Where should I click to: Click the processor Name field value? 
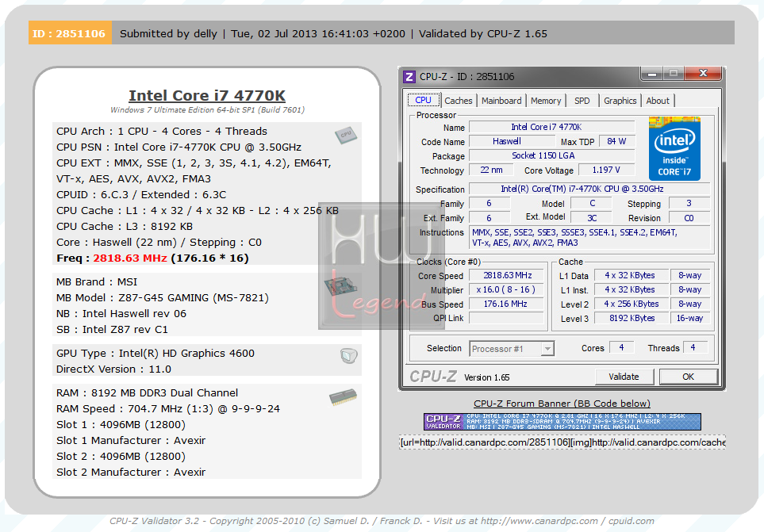[x=552, y=127]
